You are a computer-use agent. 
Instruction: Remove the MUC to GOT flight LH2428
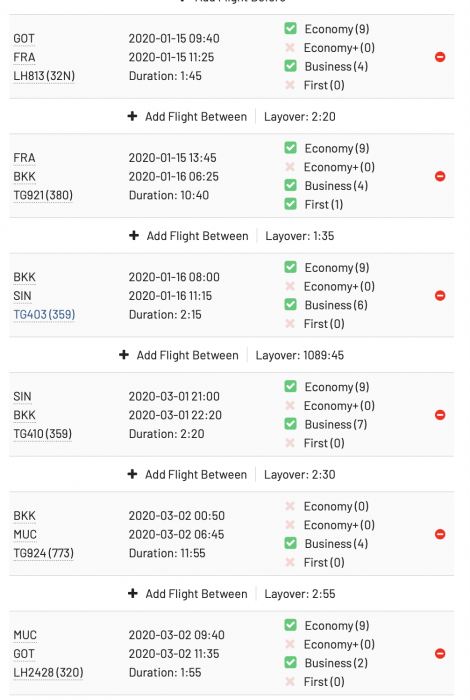[x=440, y=654]
